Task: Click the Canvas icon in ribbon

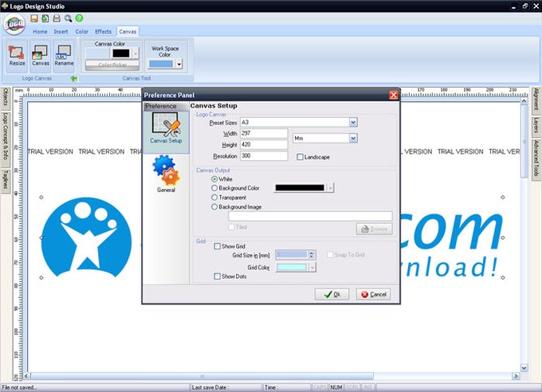Action: (x=41, y=55)
